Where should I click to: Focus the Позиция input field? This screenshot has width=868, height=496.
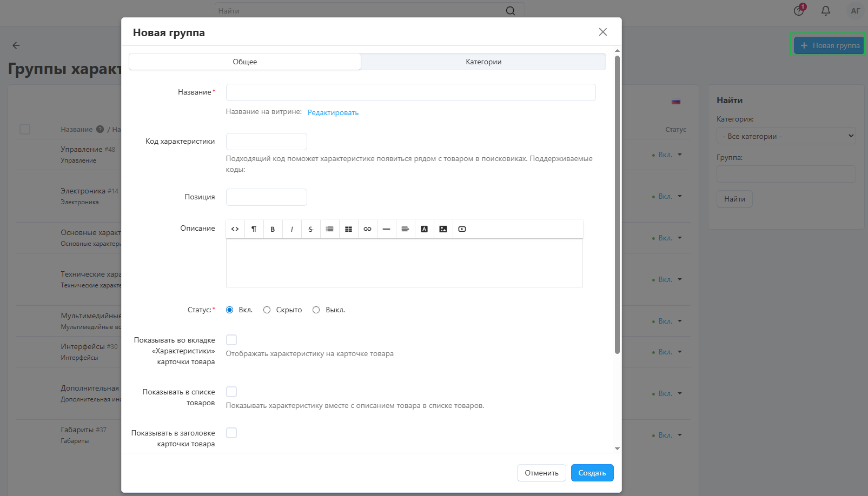267,197
